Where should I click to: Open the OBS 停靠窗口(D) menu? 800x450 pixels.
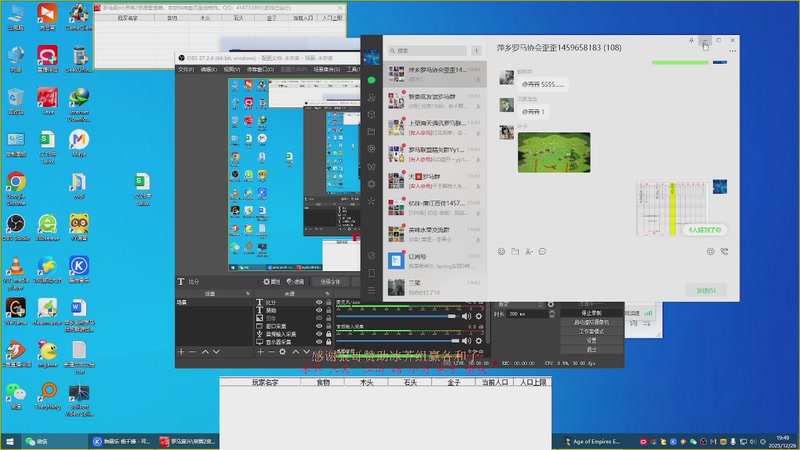[x=260, y=69]
